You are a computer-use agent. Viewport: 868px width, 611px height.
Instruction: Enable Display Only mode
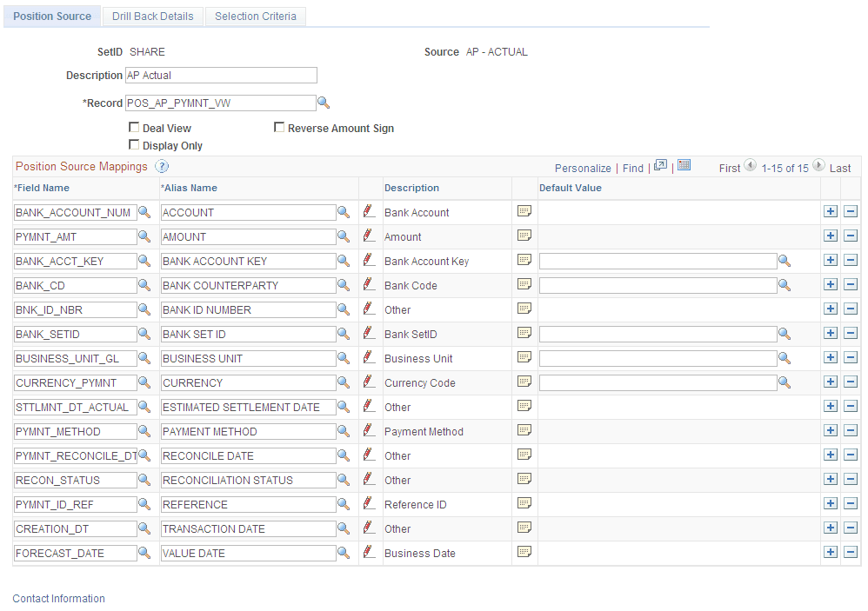point(135,145)
